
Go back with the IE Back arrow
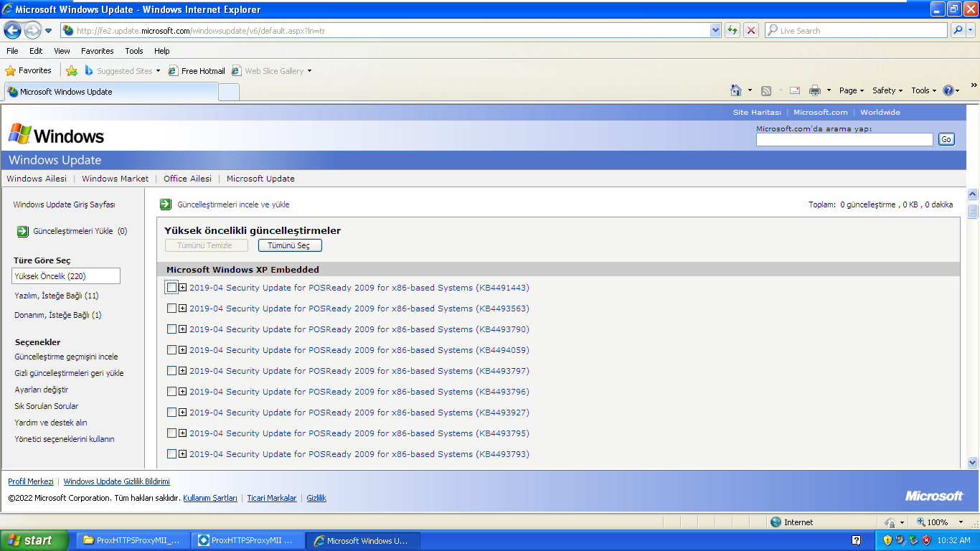point(12,31)
